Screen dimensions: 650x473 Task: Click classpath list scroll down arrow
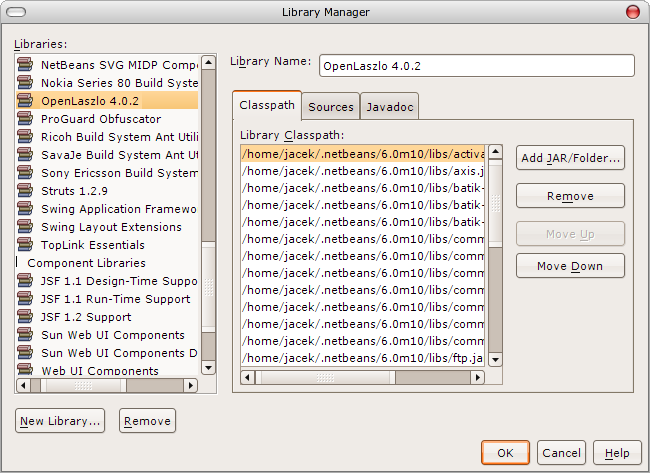tap(495, 359)
